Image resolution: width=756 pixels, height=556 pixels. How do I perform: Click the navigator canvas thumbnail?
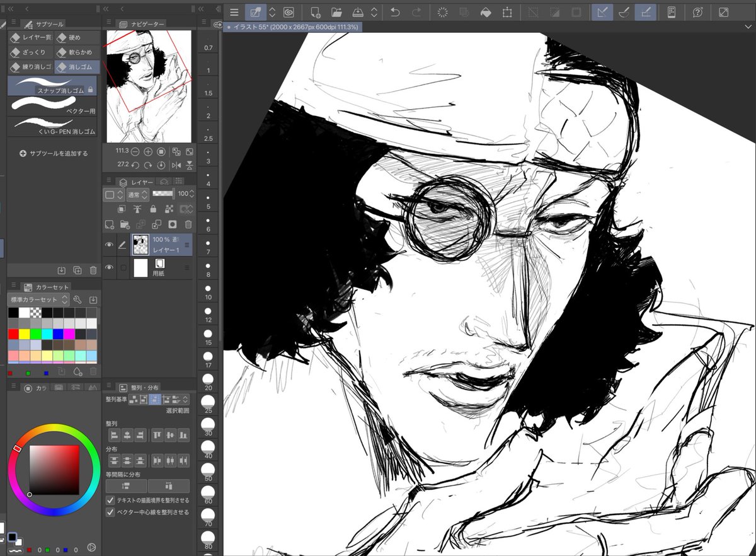pos(149,86)
